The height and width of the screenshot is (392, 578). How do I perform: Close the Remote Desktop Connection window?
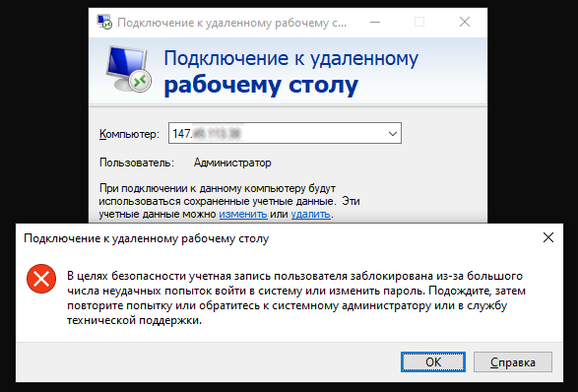tap(465, 22)
